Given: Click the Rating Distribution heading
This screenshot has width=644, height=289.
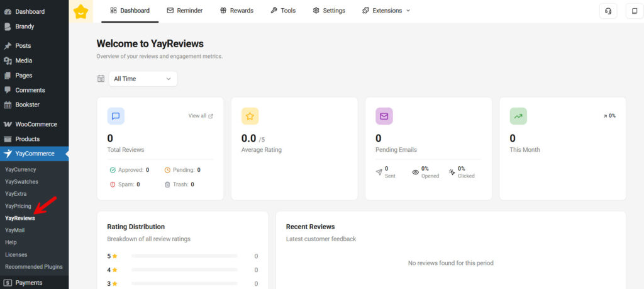Looking at the screenshot, I should (x=136, y=227).
